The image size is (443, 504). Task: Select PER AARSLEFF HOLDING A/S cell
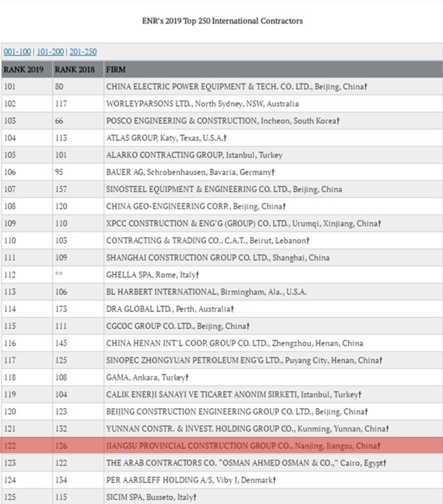pos(273,480)
